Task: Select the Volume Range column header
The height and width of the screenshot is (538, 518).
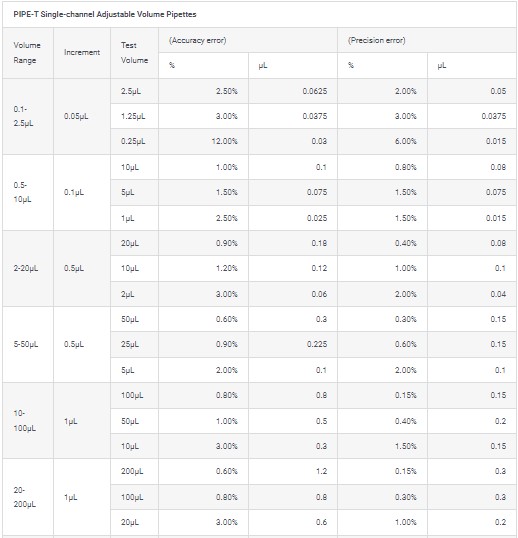Action: tap(27, 53)
